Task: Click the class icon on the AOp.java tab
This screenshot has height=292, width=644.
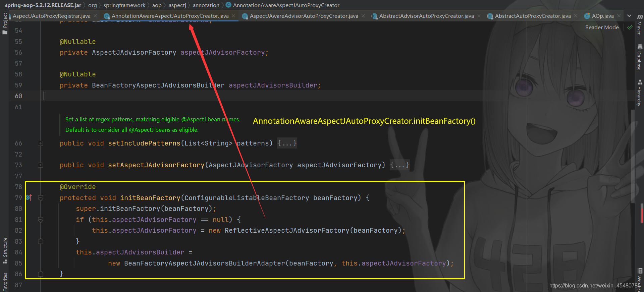Action: click(587, 16)
